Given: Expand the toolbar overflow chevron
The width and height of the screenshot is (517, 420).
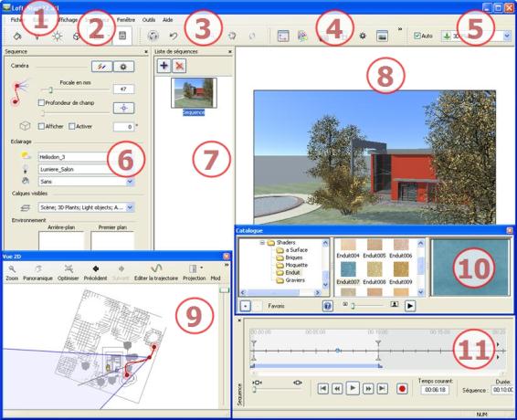Looking at the screenshot, I should pos(400,29).
